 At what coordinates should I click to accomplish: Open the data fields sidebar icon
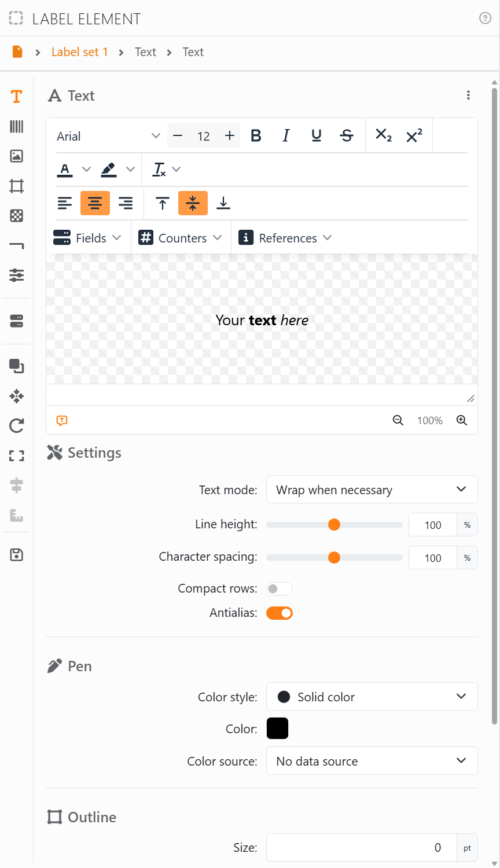click(x=16, y=321)
